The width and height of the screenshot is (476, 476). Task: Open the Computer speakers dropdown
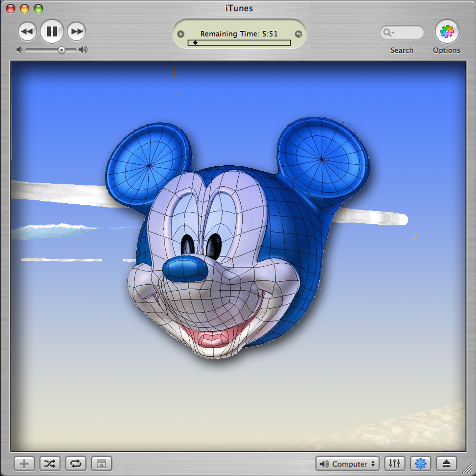[347, 464]
